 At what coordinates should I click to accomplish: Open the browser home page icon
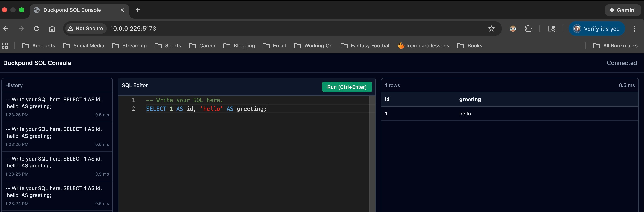pyautogui.click(x=52, y=29)
